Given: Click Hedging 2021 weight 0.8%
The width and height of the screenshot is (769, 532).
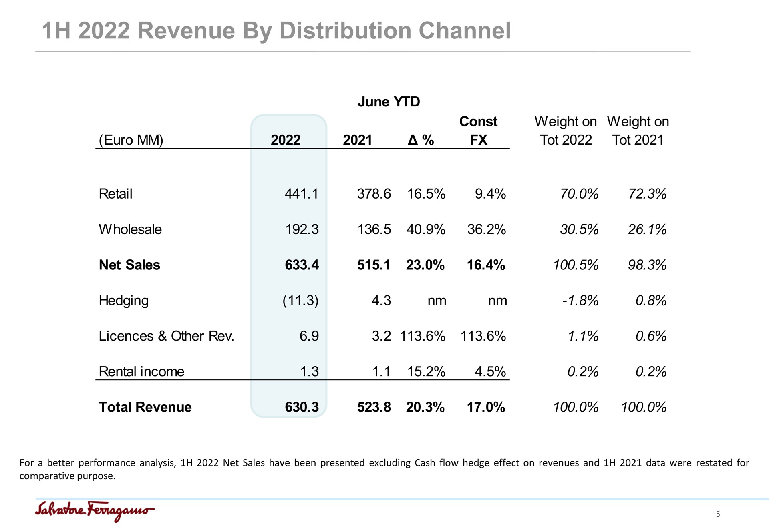Looking at the screenshot, I should 651,301.
